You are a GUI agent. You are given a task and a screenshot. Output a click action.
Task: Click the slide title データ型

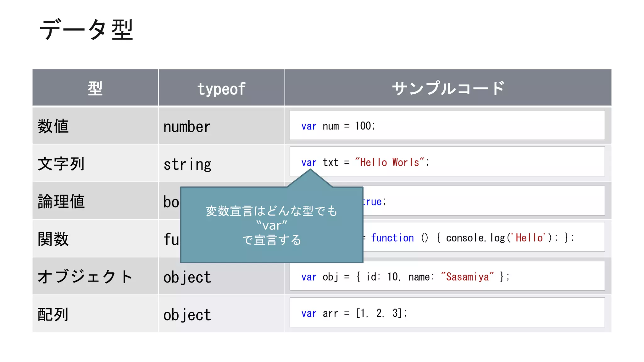pos(86,30)
